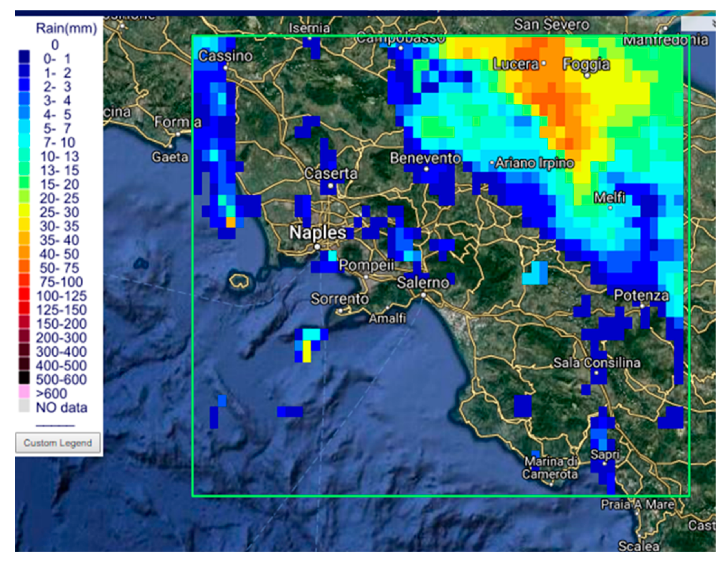The height and width of the screenshot is (565, 728).
Task: Click the Lucera city marker dot
Action: pos(544,63)
